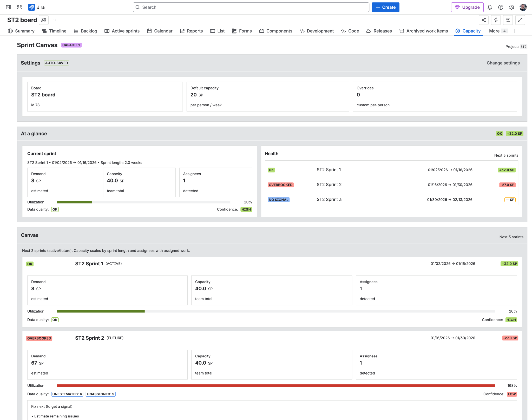Click the Upgrade button

(467, 7)
